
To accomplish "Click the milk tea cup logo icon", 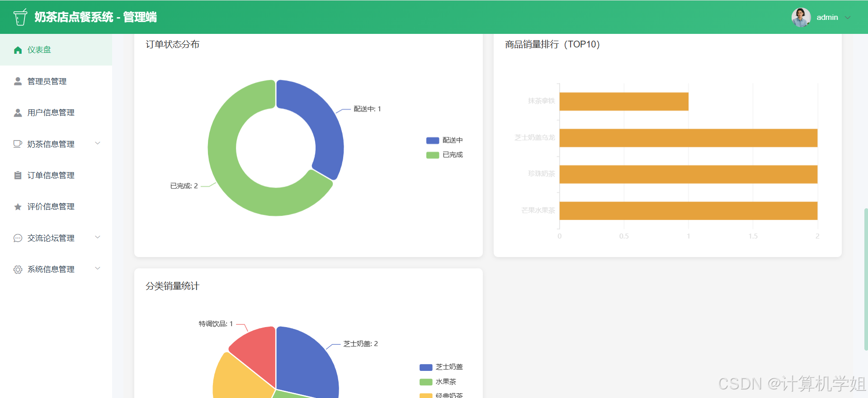I will point(20,17).
